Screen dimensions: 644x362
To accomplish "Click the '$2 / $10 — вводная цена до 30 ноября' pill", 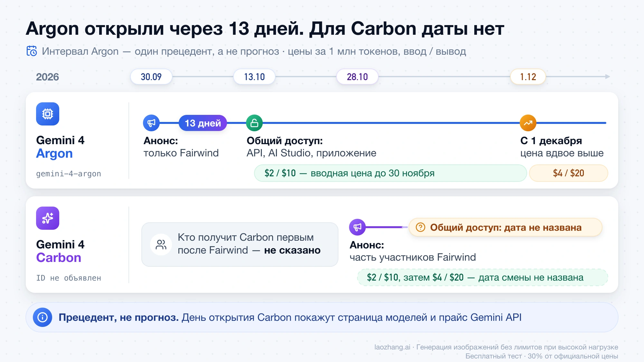I will [x=390, y=173].
